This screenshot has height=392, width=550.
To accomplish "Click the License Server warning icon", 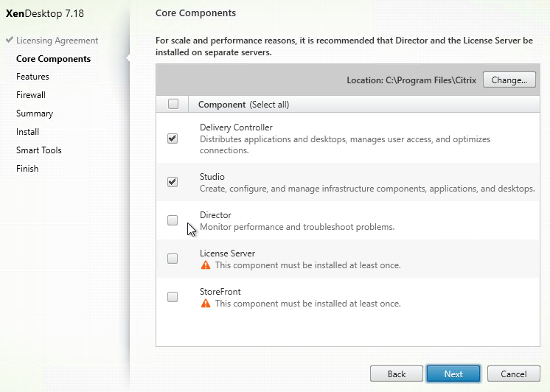I will click(206, 265).
